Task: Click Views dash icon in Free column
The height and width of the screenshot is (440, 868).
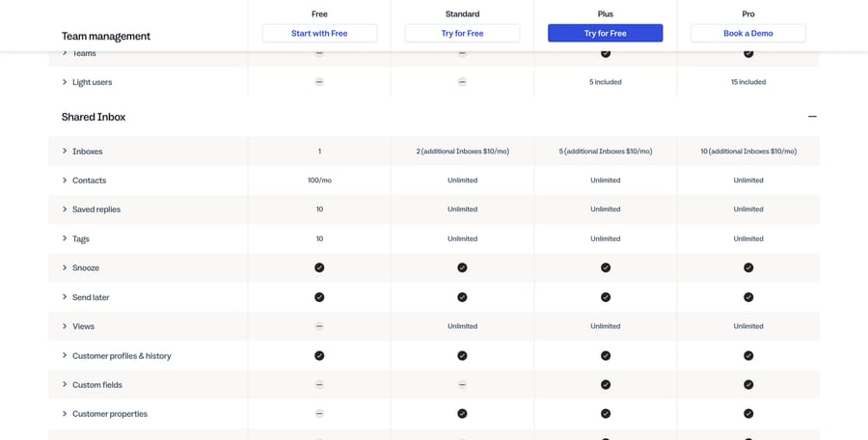Action: click(319, 326)
